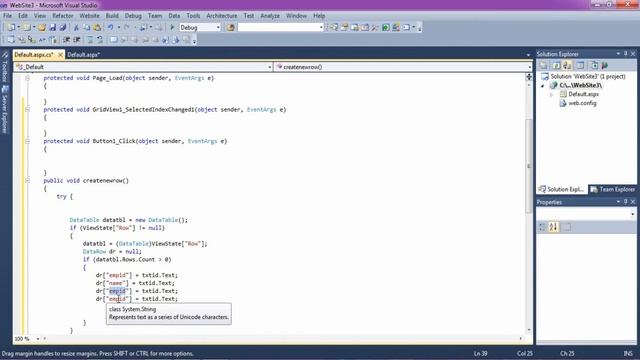Switch to Team Explorer tab
Image resolution: width=640 pixels, height=360 pixels.
pyautogui.click(x=613, y=189)
